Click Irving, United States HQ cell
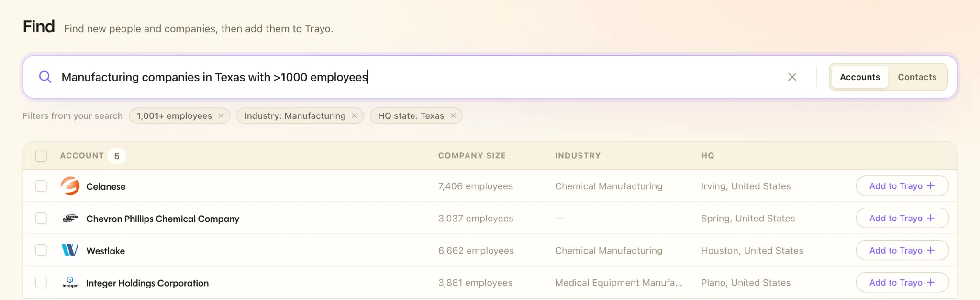 (746, 186)
